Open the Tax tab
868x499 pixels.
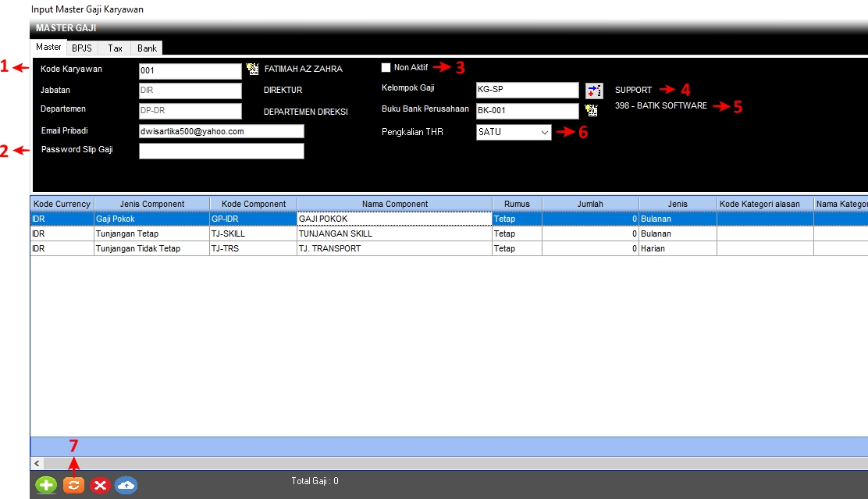click(x=115, y=48)
